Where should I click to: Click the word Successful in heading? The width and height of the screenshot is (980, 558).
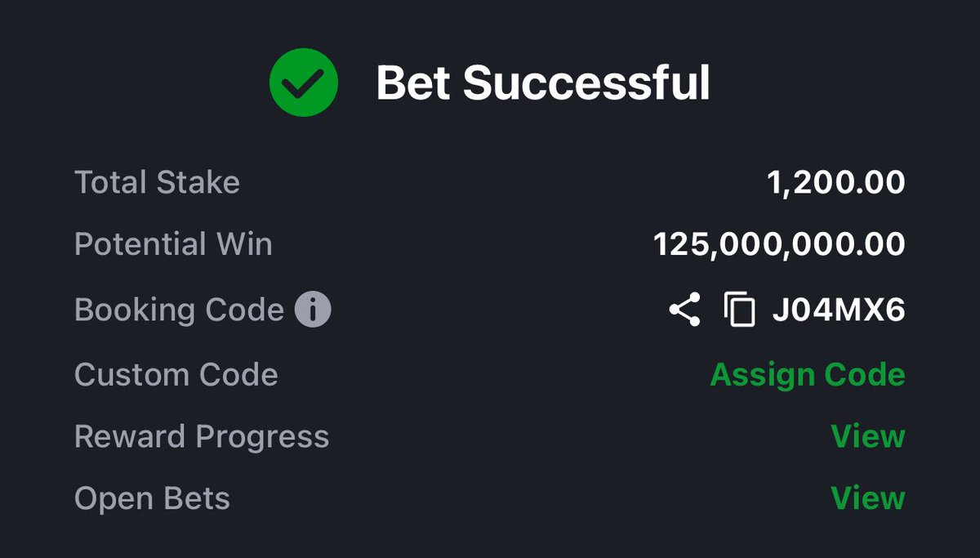587,83
